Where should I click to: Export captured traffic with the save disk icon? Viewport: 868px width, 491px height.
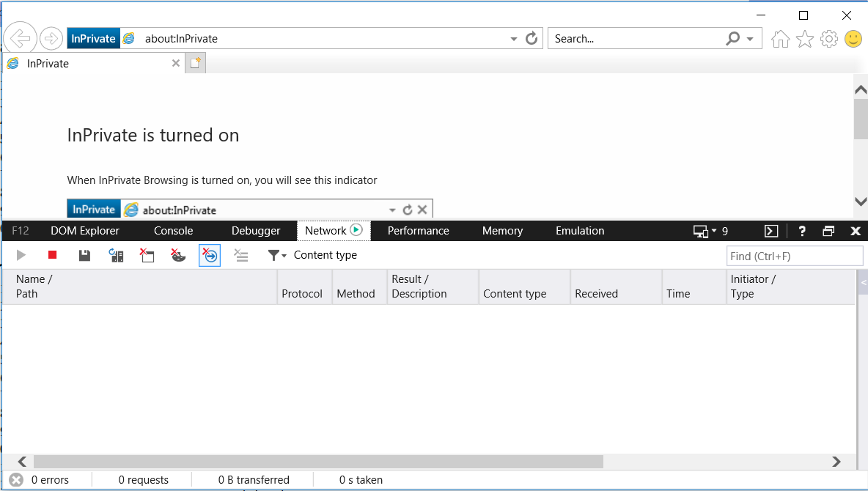(x=84, y=255)
